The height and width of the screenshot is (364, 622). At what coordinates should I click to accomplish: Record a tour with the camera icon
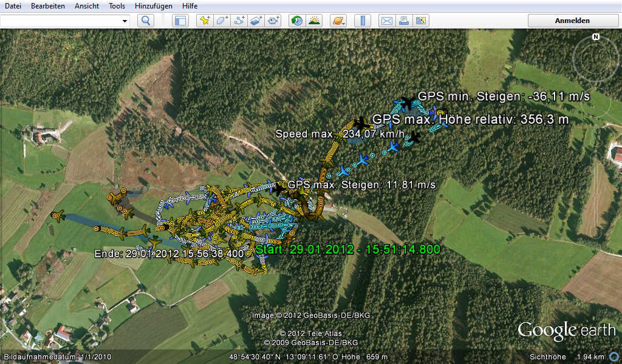273,21
